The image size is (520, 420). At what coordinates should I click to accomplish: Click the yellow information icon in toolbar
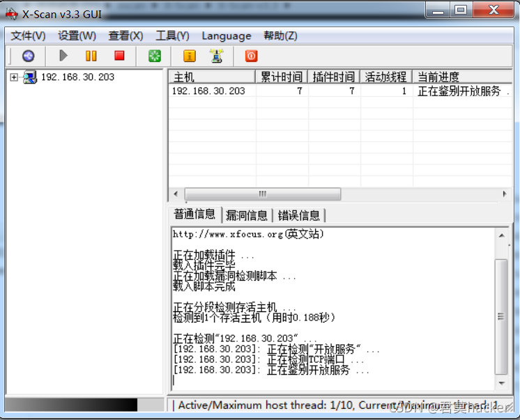click(x=190, y=56)
